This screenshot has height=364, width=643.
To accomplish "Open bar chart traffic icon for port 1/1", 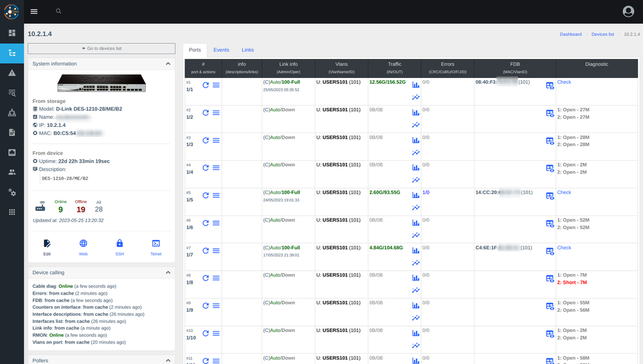I will (415, 85).
